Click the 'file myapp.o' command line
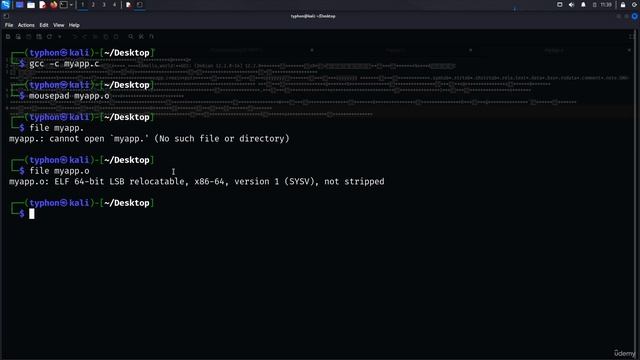Screen dimensions: 640x360 (x=59, y=171)
